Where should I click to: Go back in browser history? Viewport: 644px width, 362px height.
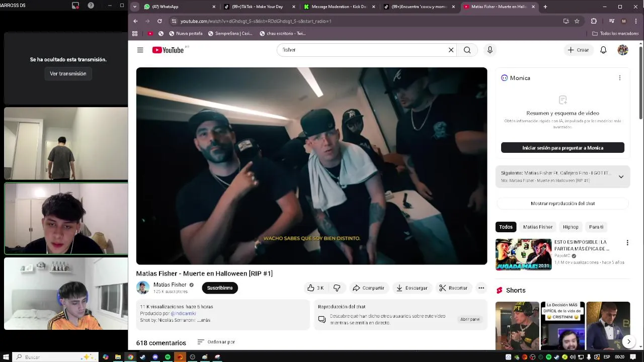(x=135, y=21)
